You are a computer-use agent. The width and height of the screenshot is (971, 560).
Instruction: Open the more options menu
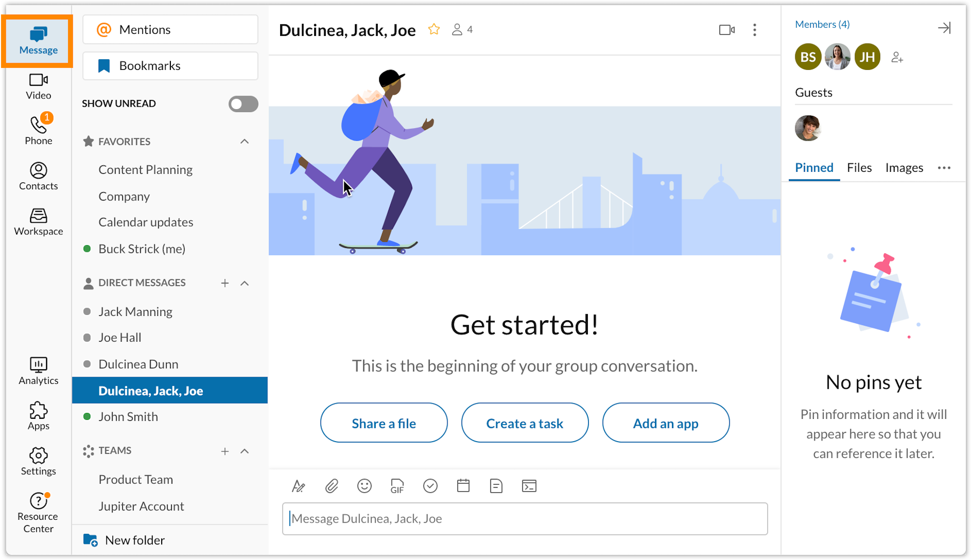point(754,29)
